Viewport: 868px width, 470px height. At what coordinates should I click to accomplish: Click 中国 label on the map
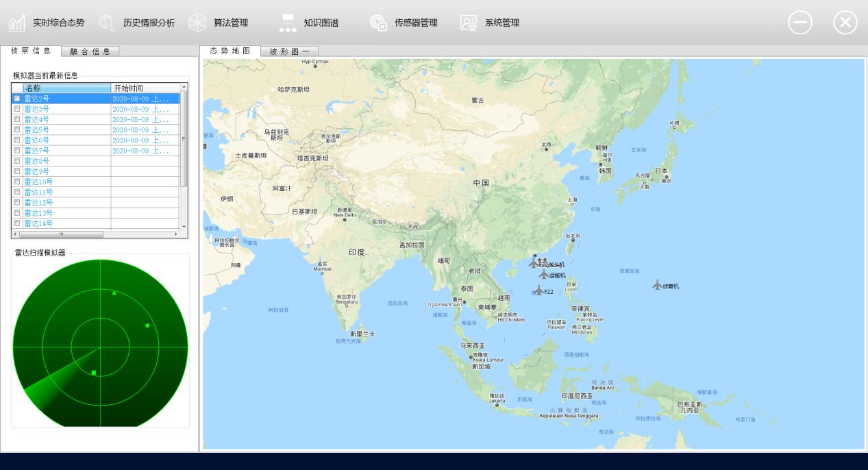point(481,183)
